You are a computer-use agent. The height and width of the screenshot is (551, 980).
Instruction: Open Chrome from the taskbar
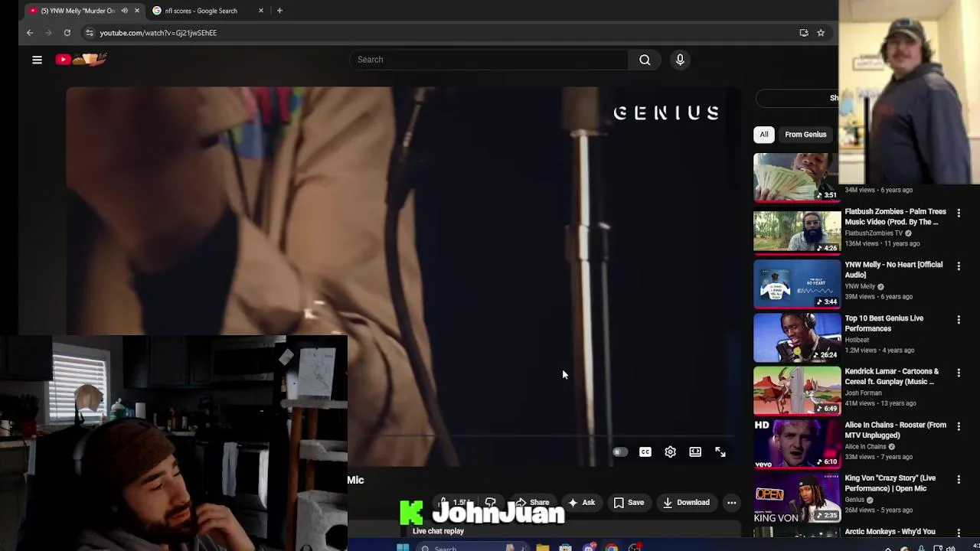611,547
